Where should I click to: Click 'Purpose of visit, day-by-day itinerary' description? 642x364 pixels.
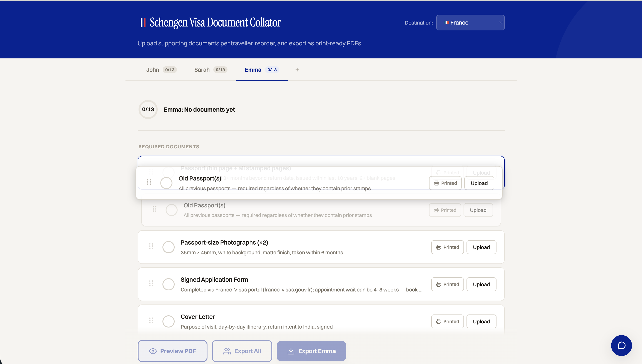point(257,327)
